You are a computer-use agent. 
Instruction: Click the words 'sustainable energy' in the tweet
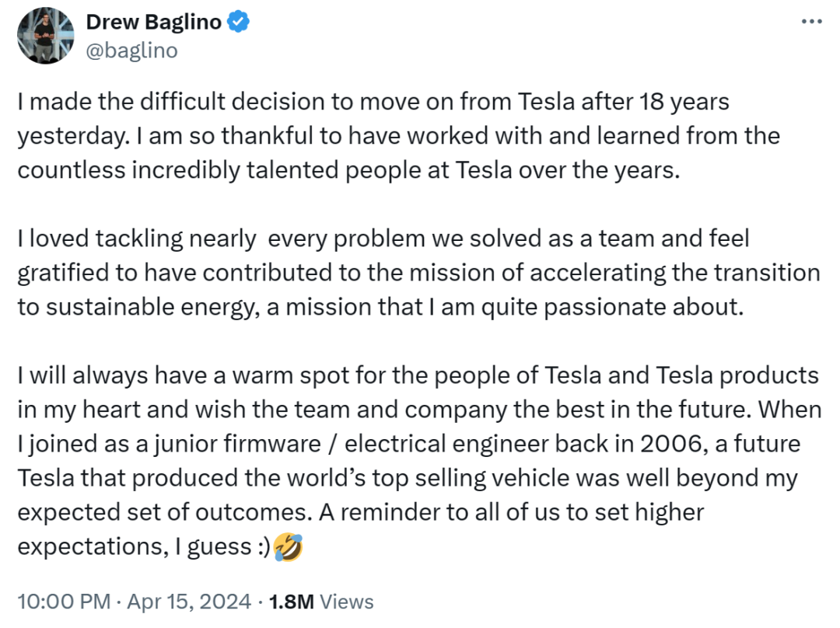click(149, 307)
